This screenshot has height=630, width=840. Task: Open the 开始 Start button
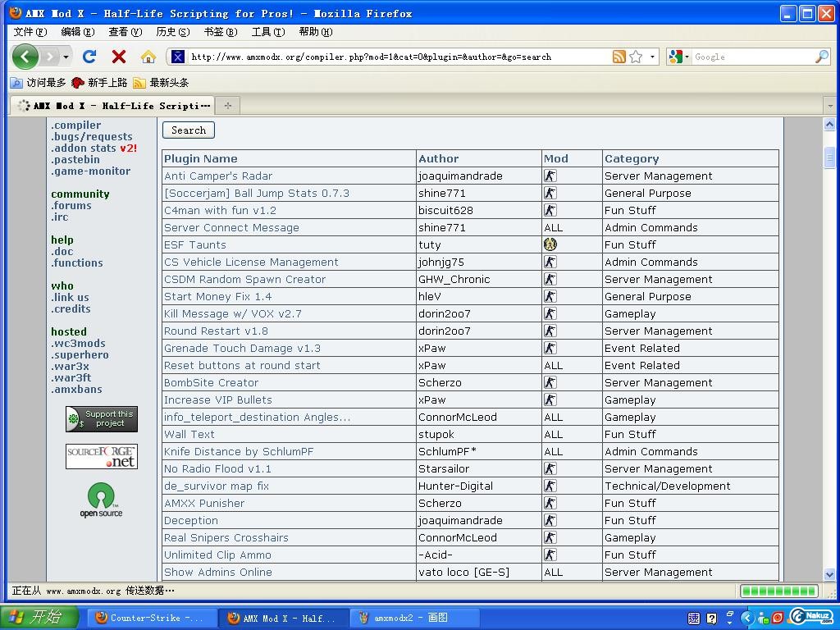pyautogui.click(x=39, y=617)
